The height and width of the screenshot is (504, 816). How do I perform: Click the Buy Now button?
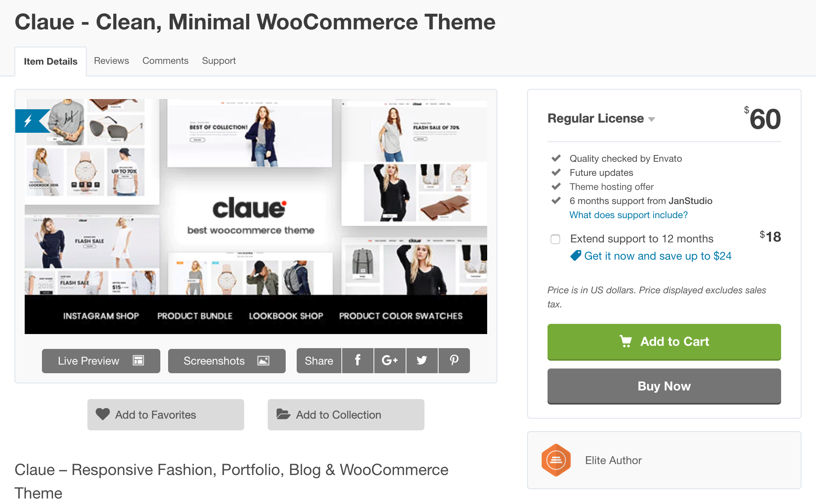point(663,385)
